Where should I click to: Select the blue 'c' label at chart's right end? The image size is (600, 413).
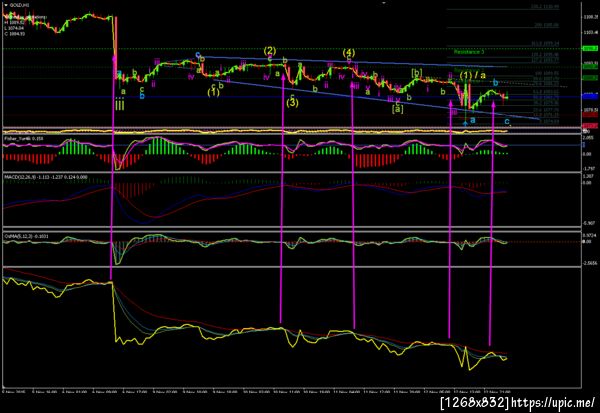[507, 122]
